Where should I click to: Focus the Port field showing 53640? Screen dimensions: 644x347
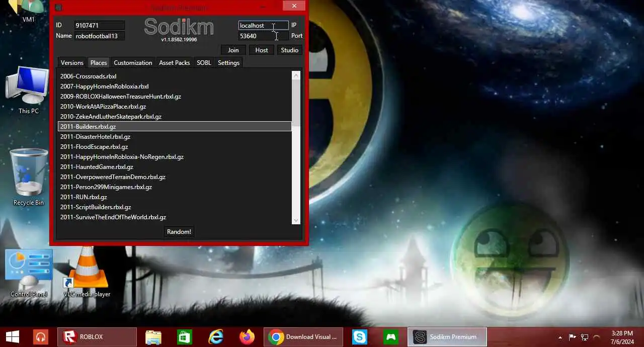coord(263,36)
